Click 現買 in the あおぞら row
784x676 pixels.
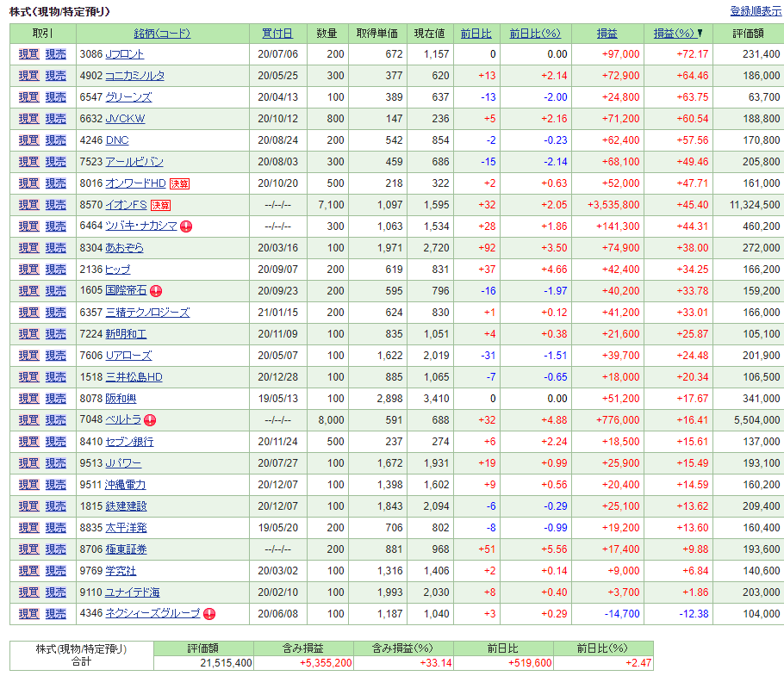coord(28,247)
